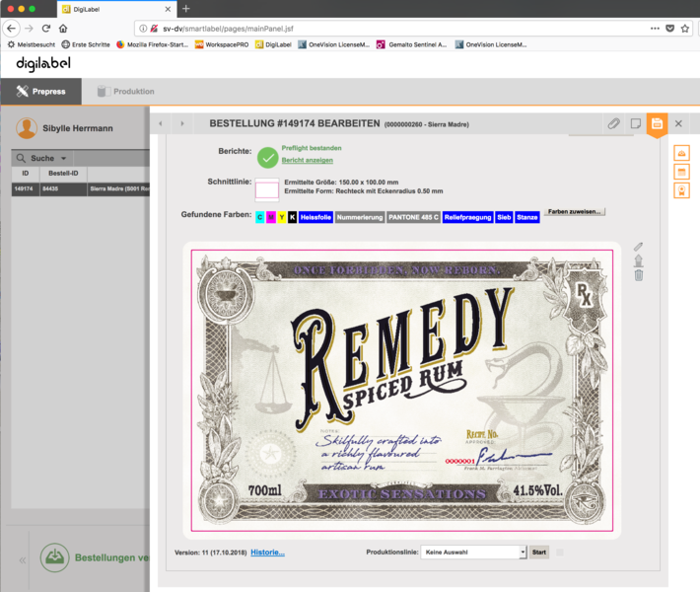Click the pencil edit icon beside label preview
This screenshot has width=700, height=592.
(x=638, y=246)
